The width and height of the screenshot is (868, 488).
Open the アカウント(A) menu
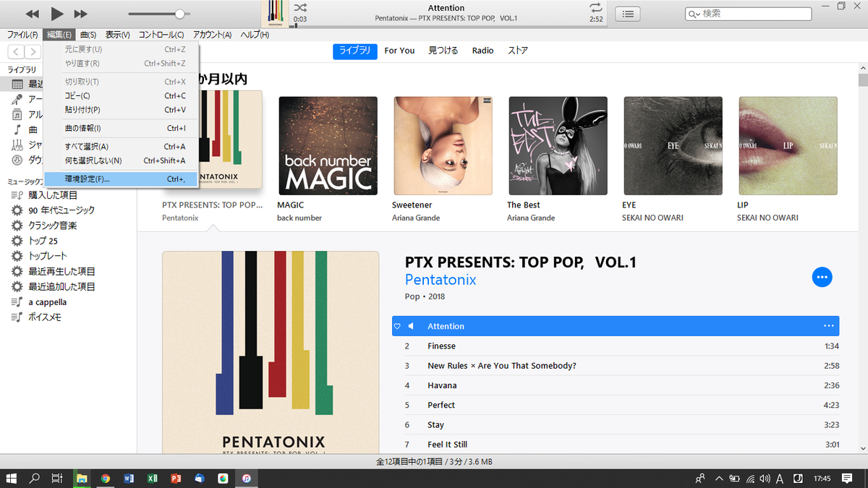pos(213,35)
